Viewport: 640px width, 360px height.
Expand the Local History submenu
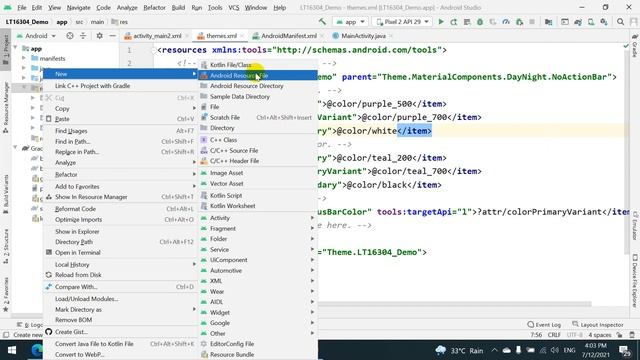click(x=120, y=264)
